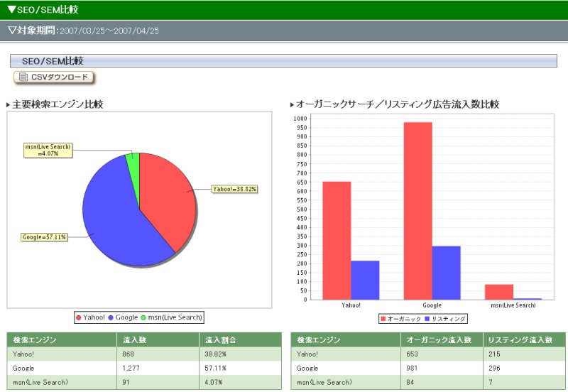Screen dimensions: 568x392
Task: Click the Google axis label under bars
Action: [x=432, y=305]
